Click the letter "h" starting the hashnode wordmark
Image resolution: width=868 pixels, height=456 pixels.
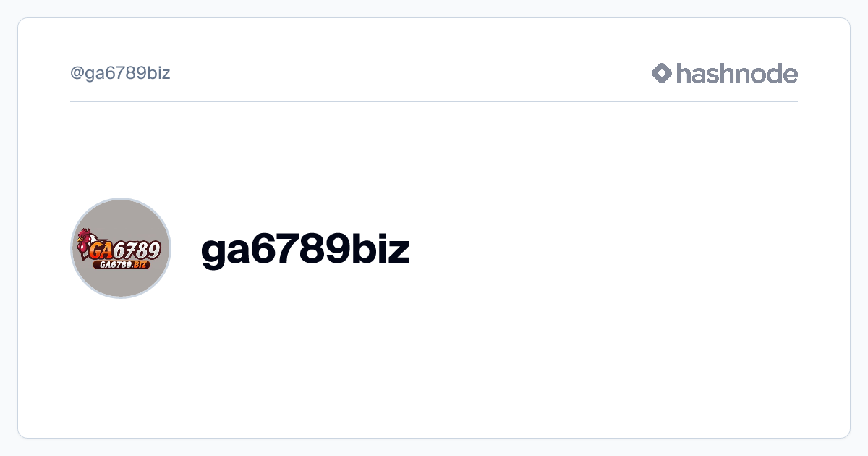click(683, 73)
